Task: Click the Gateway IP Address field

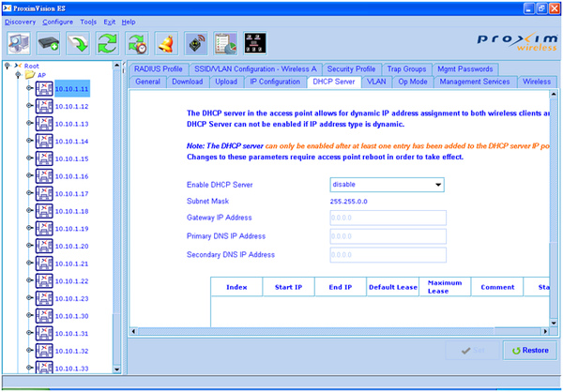Action: (x=388, y=218)
